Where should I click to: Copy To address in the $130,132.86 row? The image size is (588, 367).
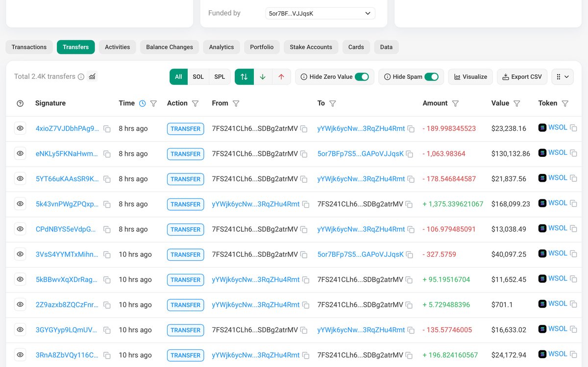[410, 154]
